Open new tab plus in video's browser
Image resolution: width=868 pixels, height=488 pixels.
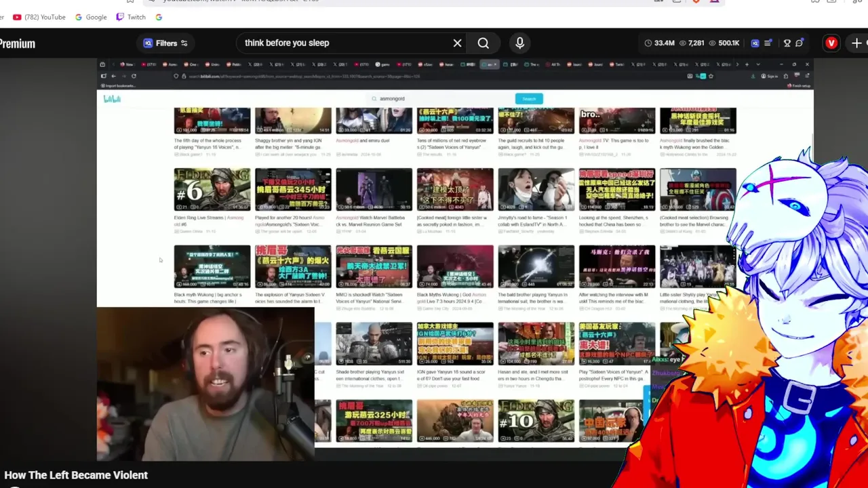747,64
